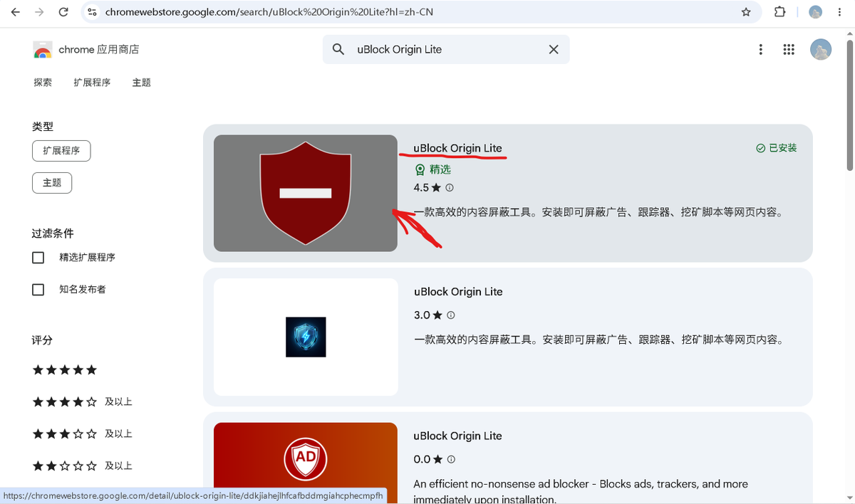Open the store's three-dot more menu

pos(761,49)
